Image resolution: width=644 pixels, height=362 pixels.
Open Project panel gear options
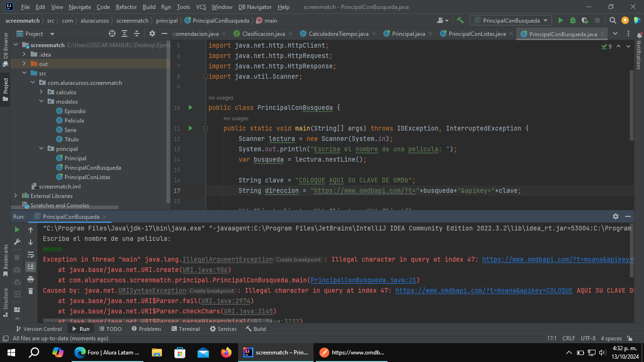pyautogui.click(x=152, y=33)
